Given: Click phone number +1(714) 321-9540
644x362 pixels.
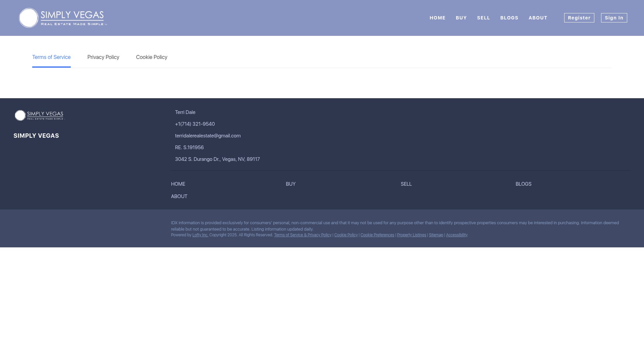Looking at the screenshot, I should (x=195, y=124).
